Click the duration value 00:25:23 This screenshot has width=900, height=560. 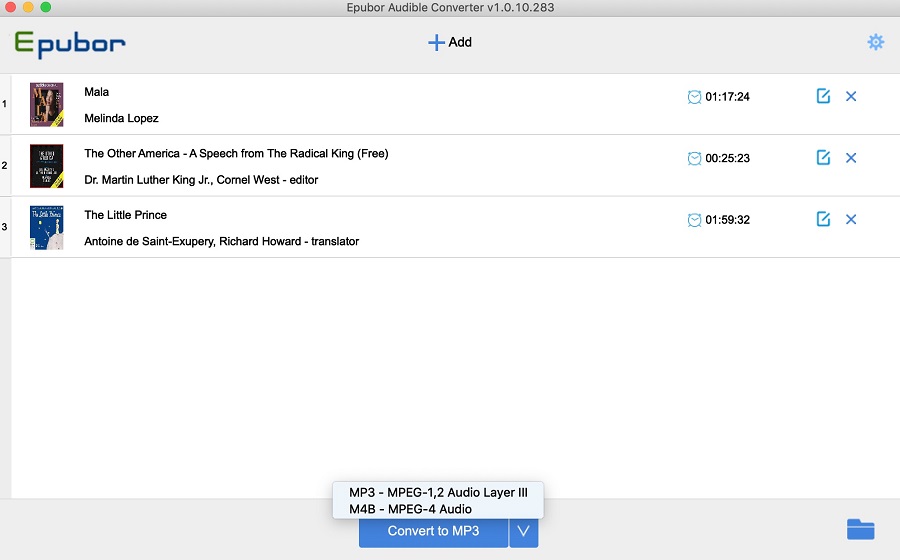[727, 158]
